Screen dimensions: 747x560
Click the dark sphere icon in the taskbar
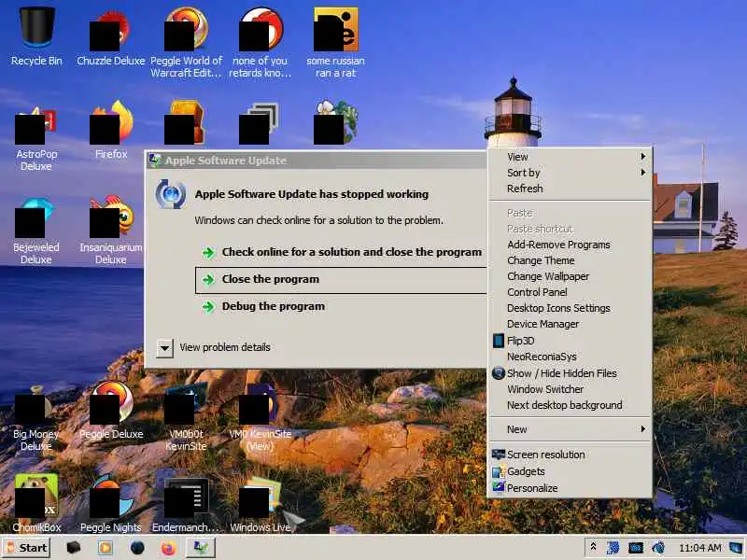(137, 548)
